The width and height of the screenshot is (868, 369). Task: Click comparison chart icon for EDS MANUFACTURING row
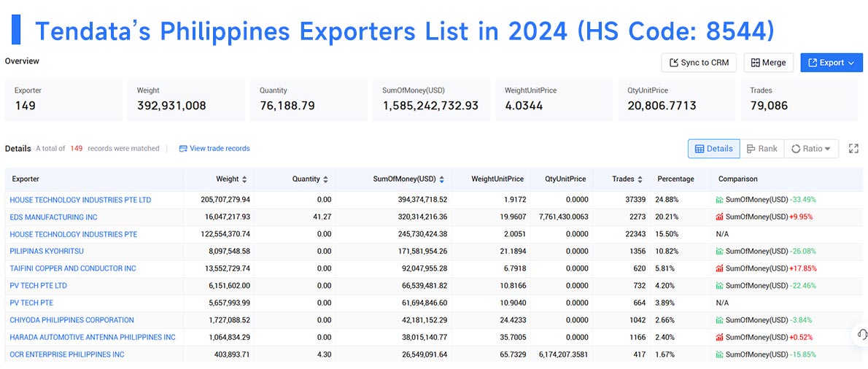tap(720, 217)
